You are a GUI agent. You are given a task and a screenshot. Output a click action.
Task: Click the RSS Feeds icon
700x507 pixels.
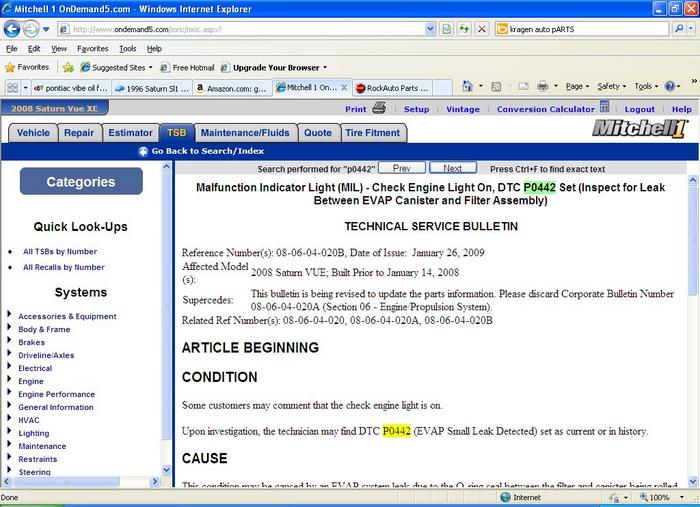tap(496, 87)
